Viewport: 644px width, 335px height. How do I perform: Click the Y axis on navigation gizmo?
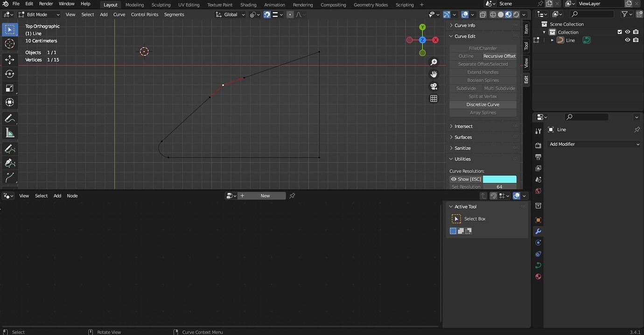pyautogui.click(x=422, y=27)
